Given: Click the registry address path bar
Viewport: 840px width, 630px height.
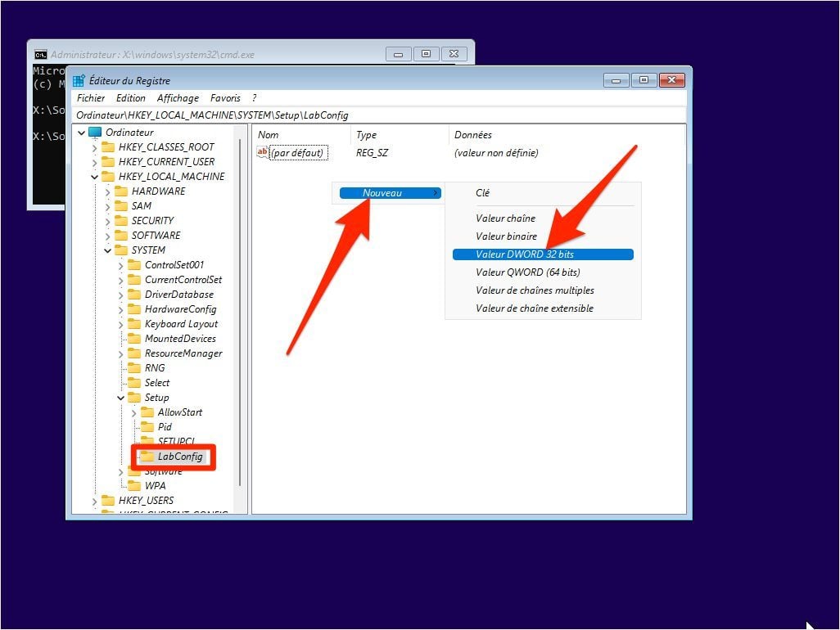Looking at the screenshot, I should tap(379, 115).
